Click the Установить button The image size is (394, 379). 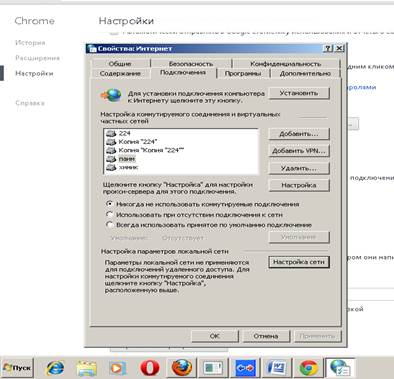[299, 93]
